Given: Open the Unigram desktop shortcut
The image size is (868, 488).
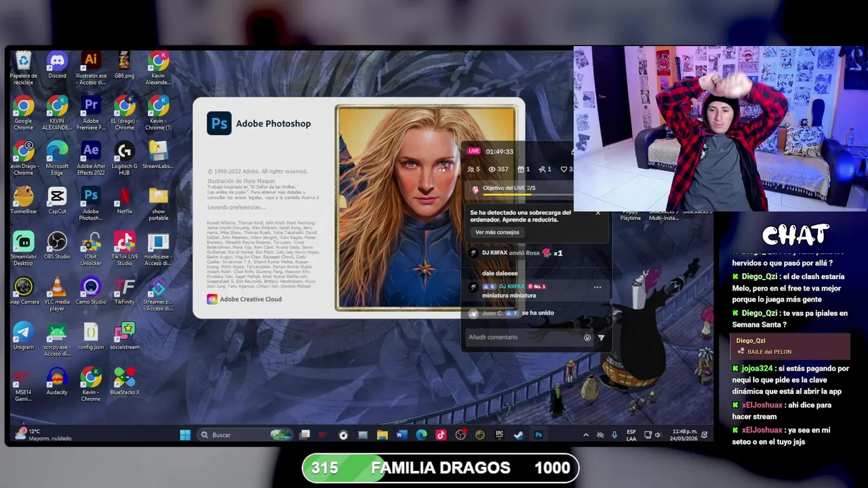Looking at the screenshot, I should coord(23,336).
